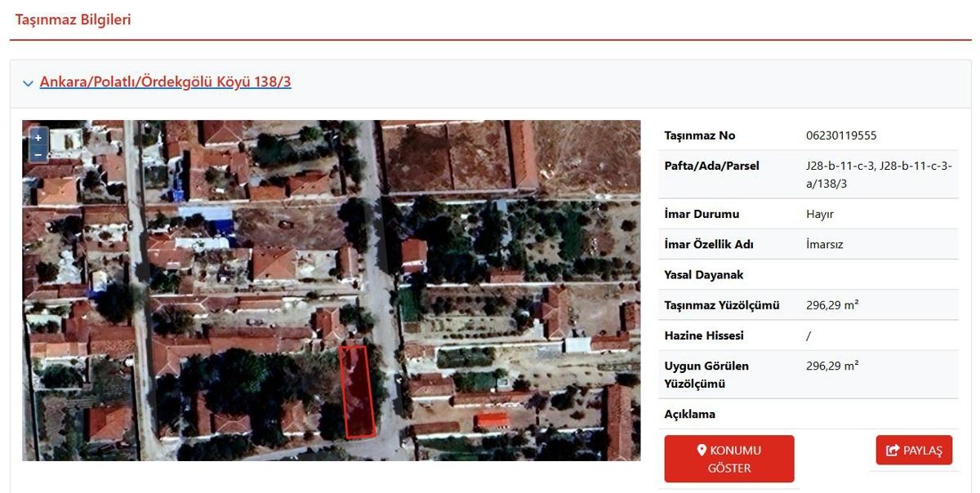Zoom in on the satellite map

tap(38, 138)
